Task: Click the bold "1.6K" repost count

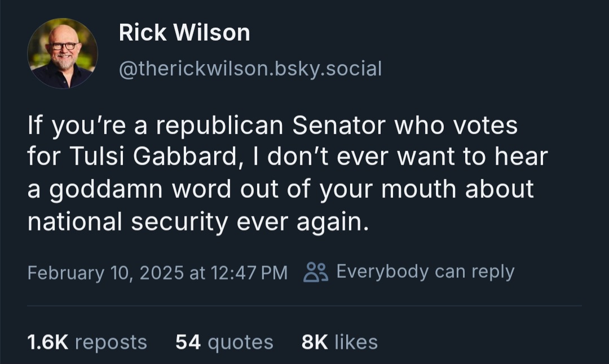Action: 48,342
